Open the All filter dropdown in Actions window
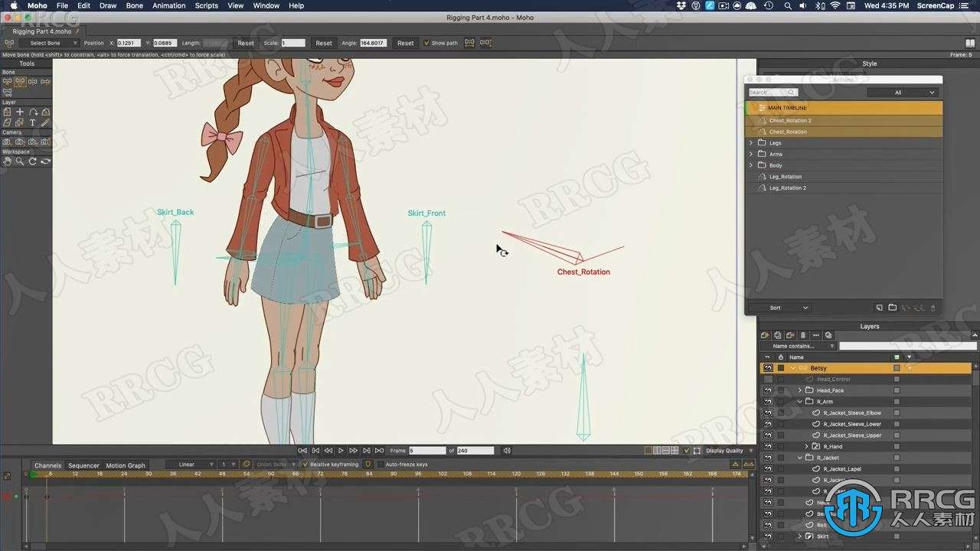The width and height of the screenshot is (980, 551). coord(902,93)
